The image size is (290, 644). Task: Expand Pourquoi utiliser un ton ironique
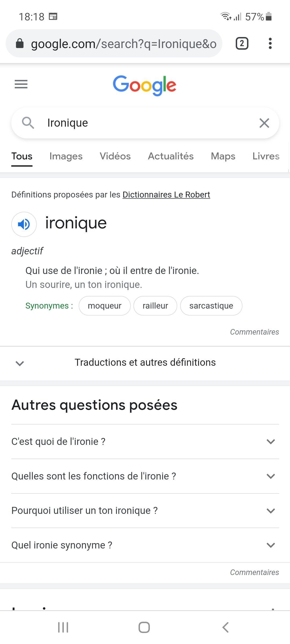[x=145, y=511]
